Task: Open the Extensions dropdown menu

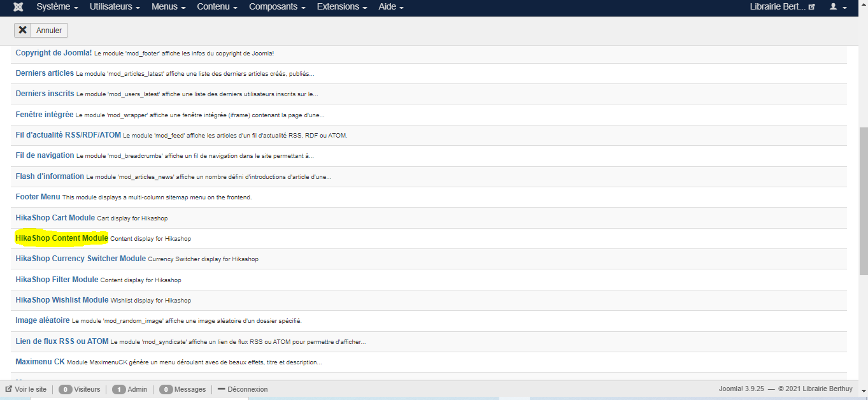Action: pyautogui.click(x=342, y=7)
